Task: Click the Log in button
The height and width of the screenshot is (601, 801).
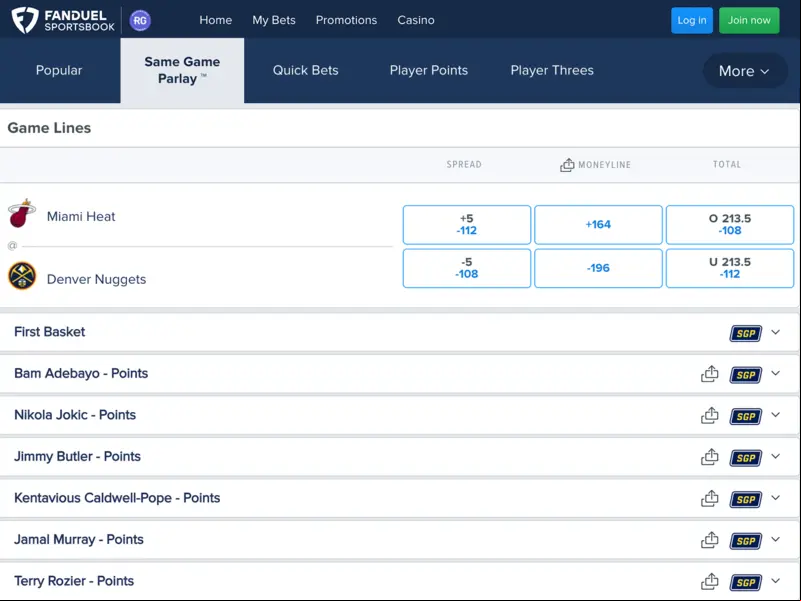Action: (x=692, y=20)
